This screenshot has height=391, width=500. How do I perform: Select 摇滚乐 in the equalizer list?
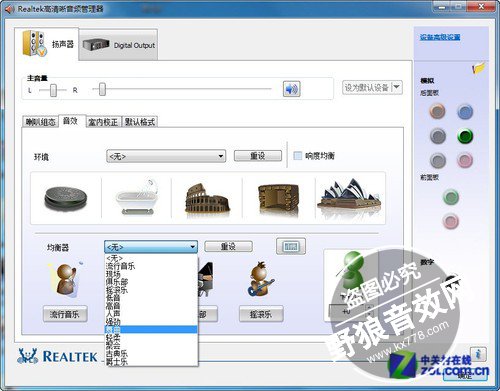(x=151, y=290)
